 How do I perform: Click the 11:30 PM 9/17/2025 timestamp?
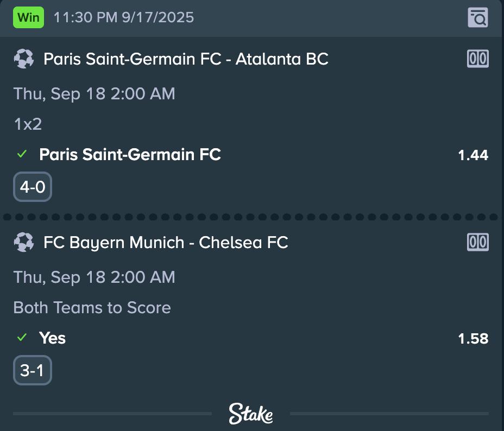tap(124, 17)
